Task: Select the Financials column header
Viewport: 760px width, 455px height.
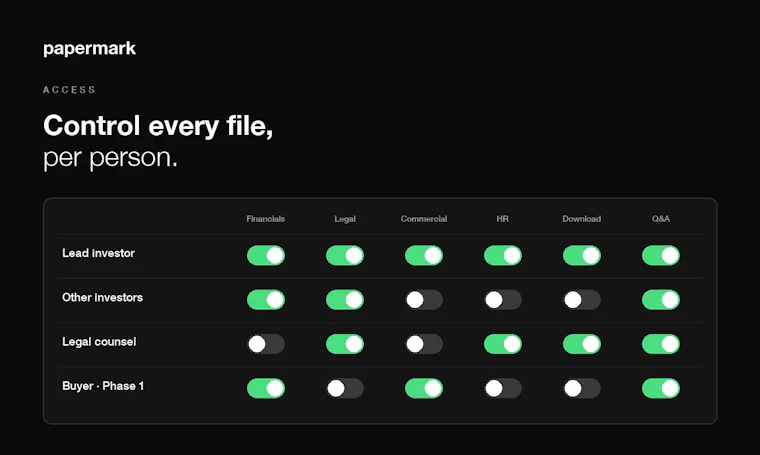Action: [266, 219]
